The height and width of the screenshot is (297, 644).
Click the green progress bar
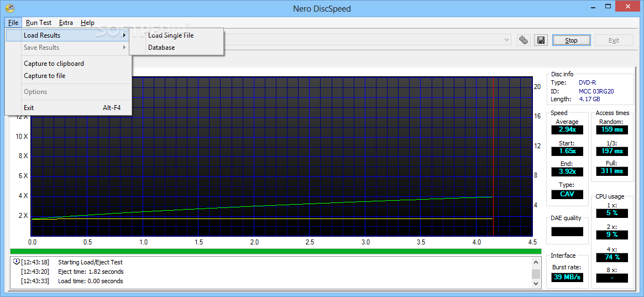[276, 251]
